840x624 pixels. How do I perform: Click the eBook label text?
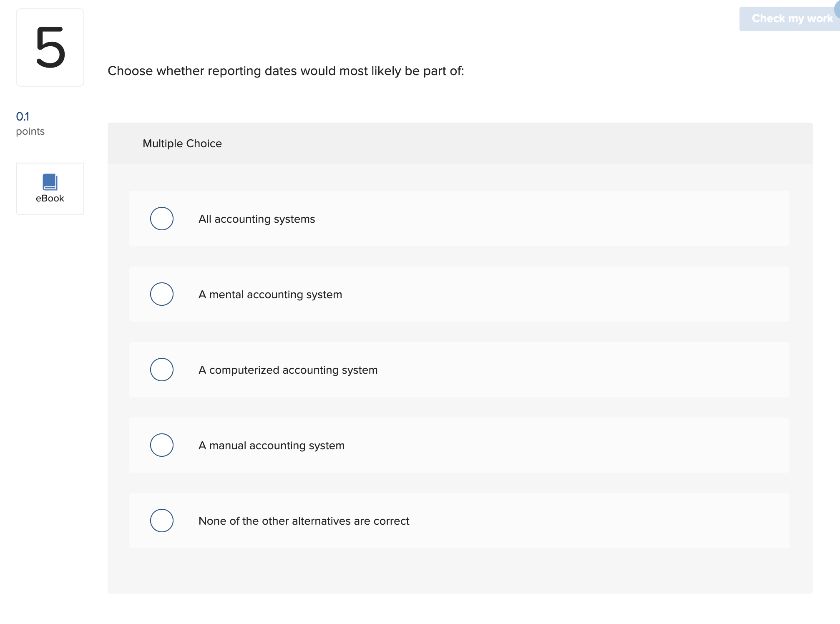point(50,198)
